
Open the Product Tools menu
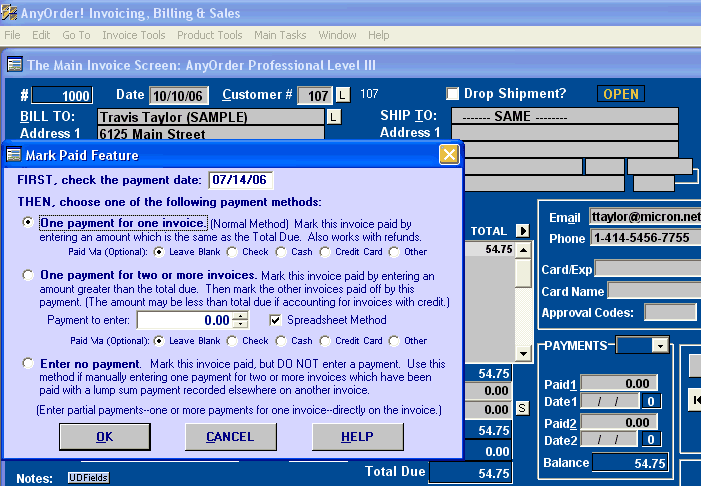point(210,35)
